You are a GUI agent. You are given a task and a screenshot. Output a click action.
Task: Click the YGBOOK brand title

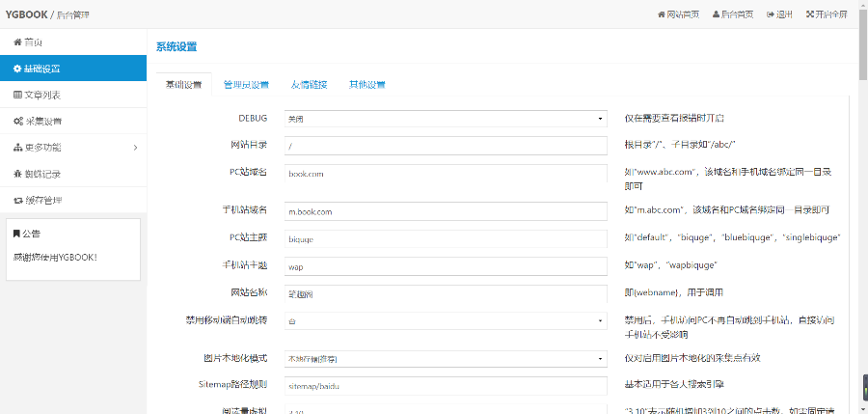pyautogui.click(x=27, y=15)
